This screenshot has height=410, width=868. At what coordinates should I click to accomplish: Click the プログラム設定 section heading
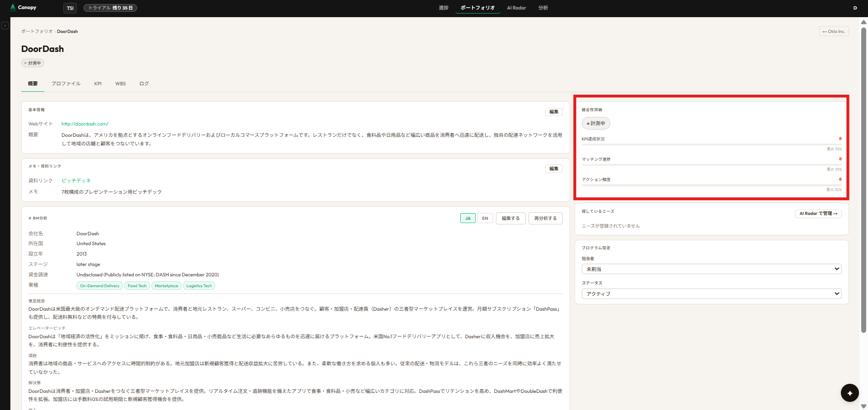[596, 248]
